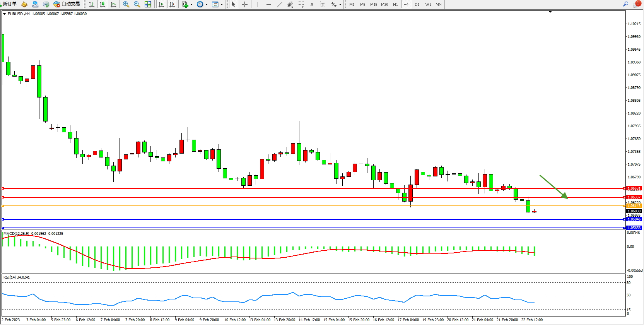Image resolution: width=644 pixels, height=325 pixels.
Task: Open the search magnifier at top right
Action: 625,4
